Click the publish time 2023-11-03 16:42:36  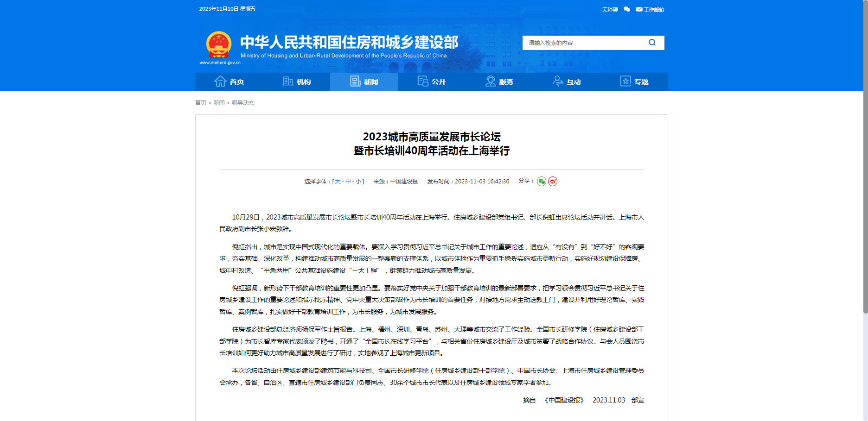[482, 182]
